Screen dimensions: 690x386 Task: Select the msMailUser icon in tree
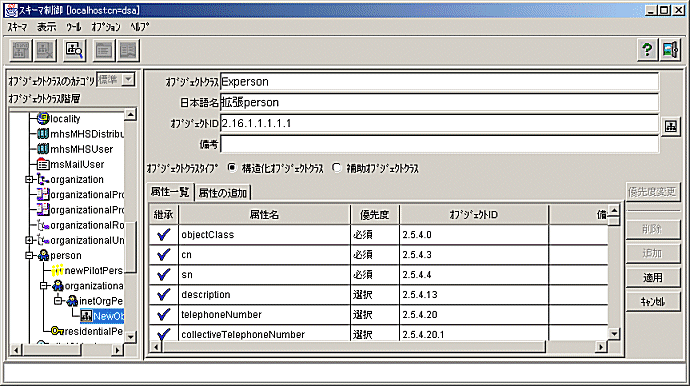click(43, 164)
